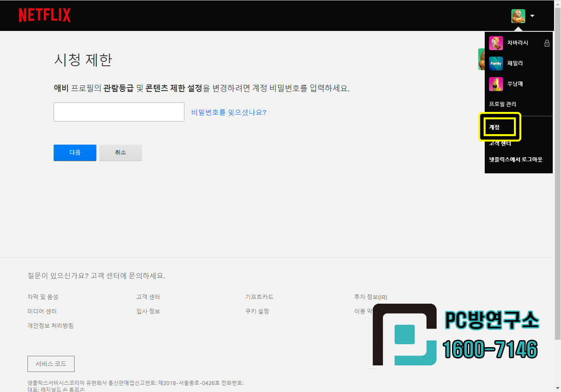Open footer 쿠키 설정 link
The width and height of the screenshot is (561, 392).
point(257,311)
